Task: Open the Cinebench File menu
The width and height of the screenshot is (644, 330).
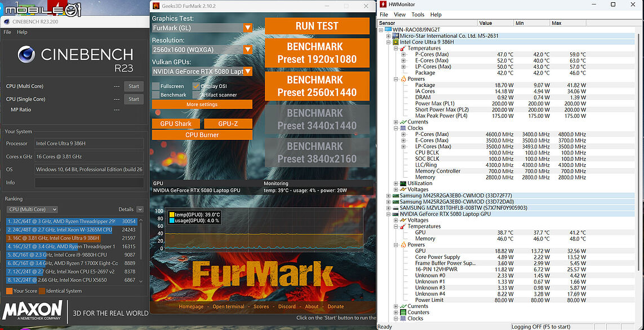Action: [x=7, y=32]
